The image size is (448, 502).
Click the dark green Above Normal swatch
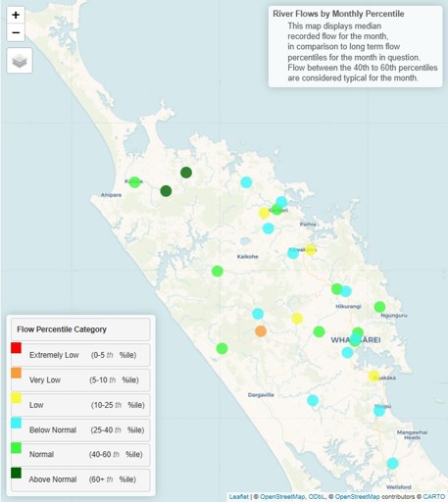click(x=16, y=473)
